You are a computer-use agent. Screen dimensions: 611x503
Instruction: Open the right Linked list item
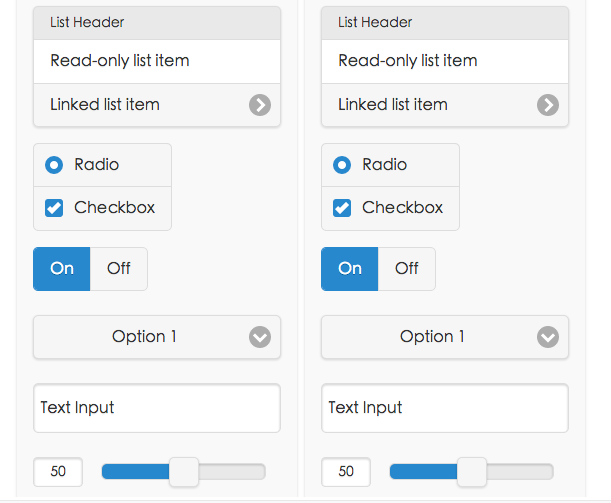coord(445,105)
